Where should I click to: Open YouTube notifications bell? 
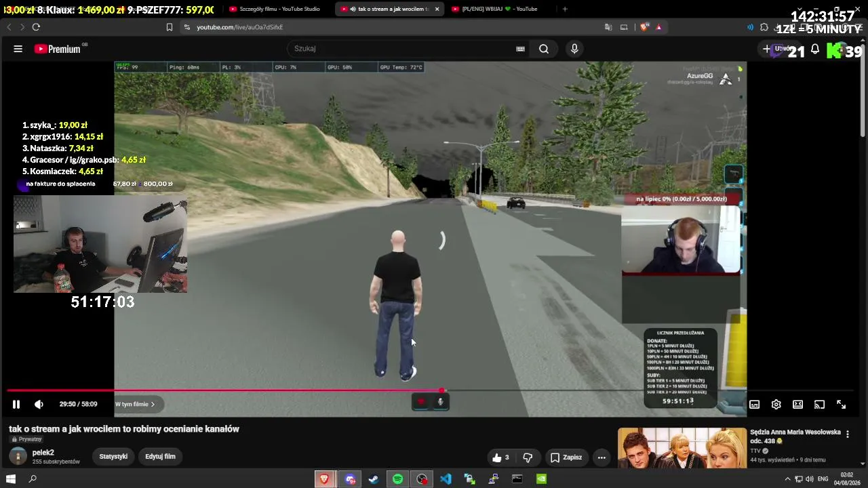(x=815, y=49)
